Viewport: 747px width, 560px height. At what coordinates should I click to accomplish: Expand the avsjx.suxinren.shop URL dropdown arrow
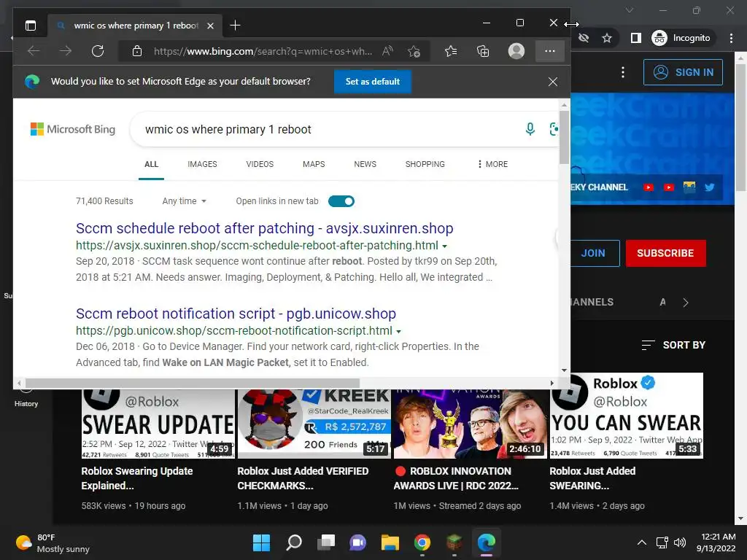click(x=444, y=246)
